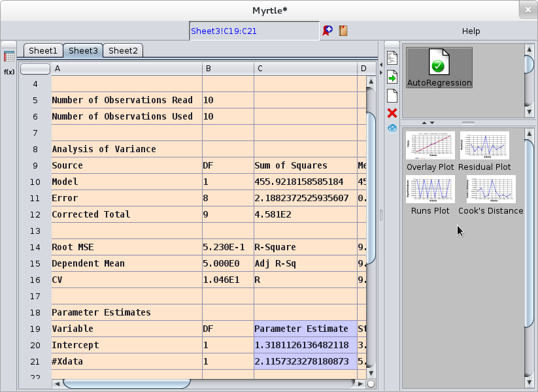The image size is (538, 392).
Task: View the Runs Plot
Action: coord(429,189)
